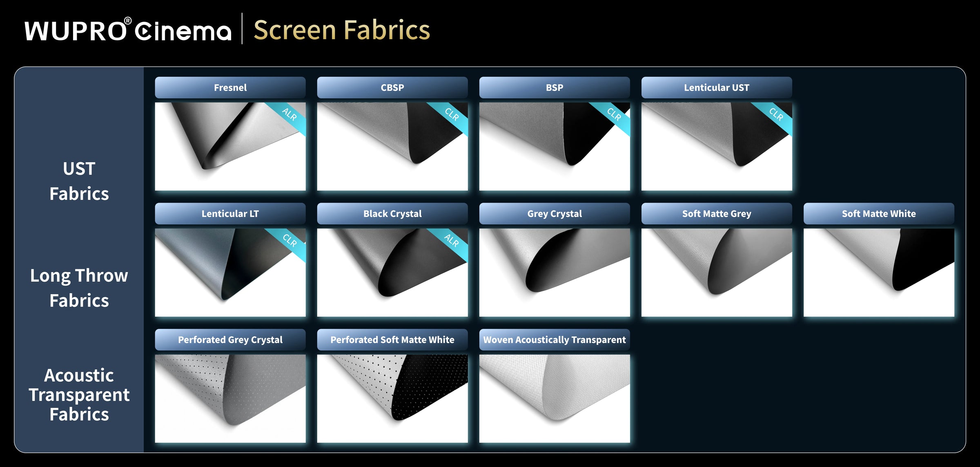
Task: Choose the Perforated Grey Crystal label
Action: pyautogui.click(x=230, y=340)
